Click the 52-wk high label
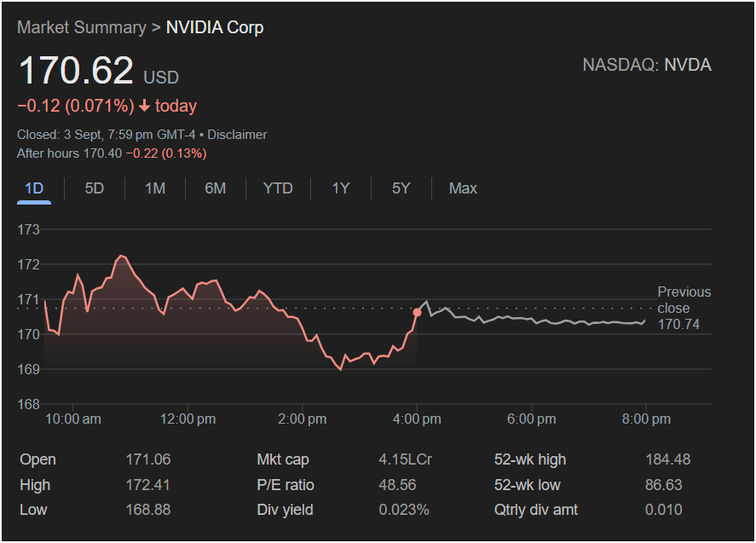This screenshot has height=543, width=756. 530,459
